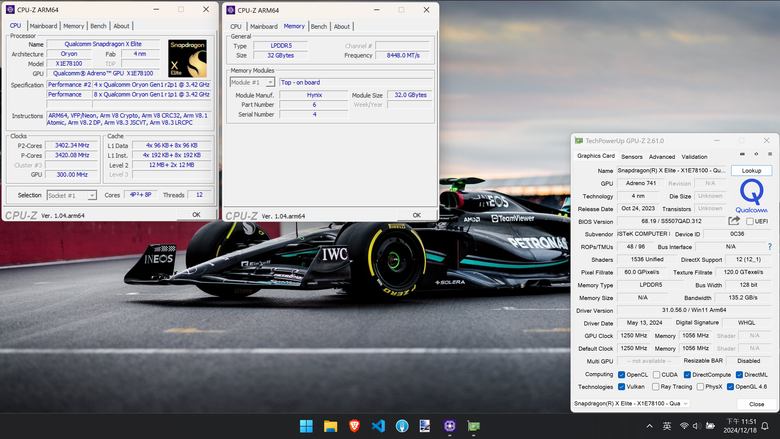780x439 pixels.
Task: Toggle the DirectCompute checkbox
Action: (x=687, y=374)
